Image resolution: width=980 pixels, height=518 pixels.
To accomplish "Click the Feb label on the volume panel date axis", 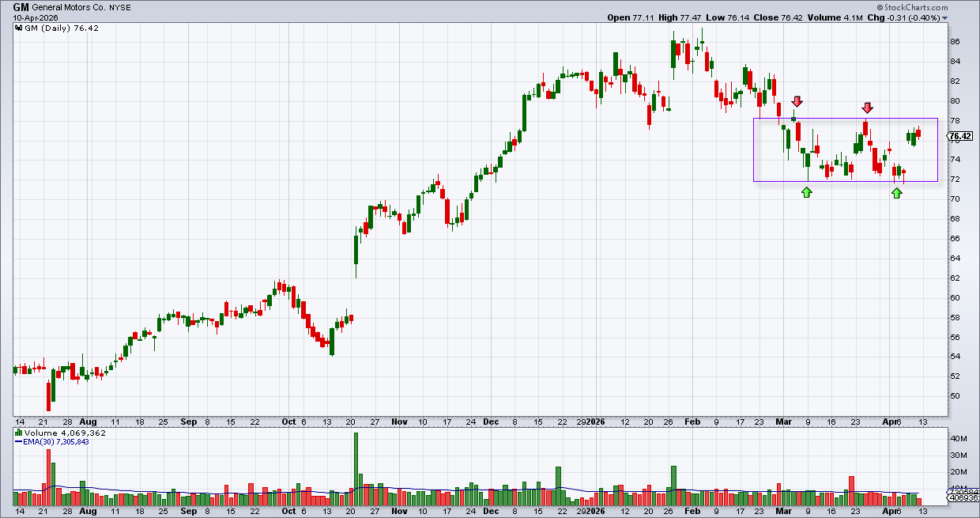I will 693,512.
